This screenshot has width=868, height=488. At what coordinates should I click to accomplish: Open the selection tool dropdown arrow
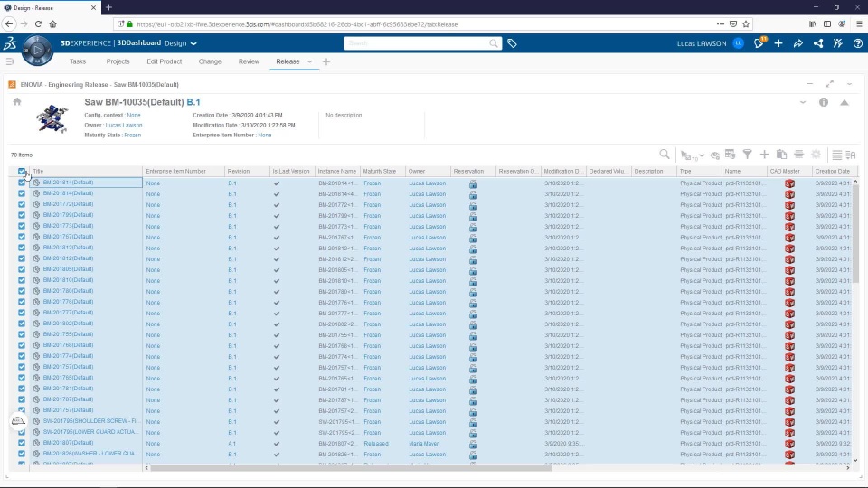coord(702,155)
